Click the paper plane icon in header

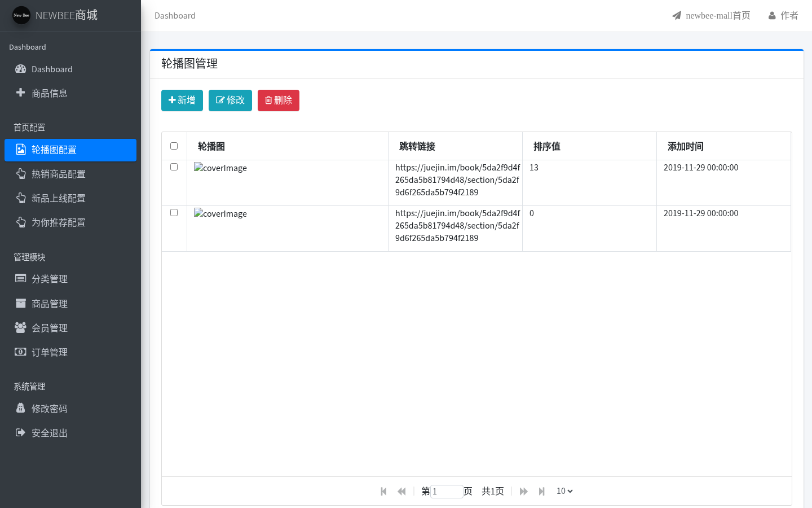pos(677,15)
